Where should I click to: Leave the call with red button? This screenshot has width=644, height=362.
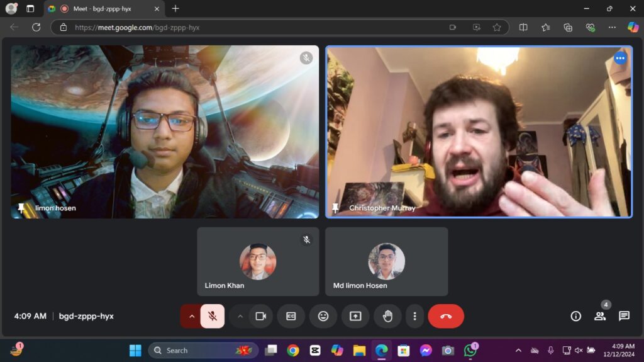tap(446, 316)
